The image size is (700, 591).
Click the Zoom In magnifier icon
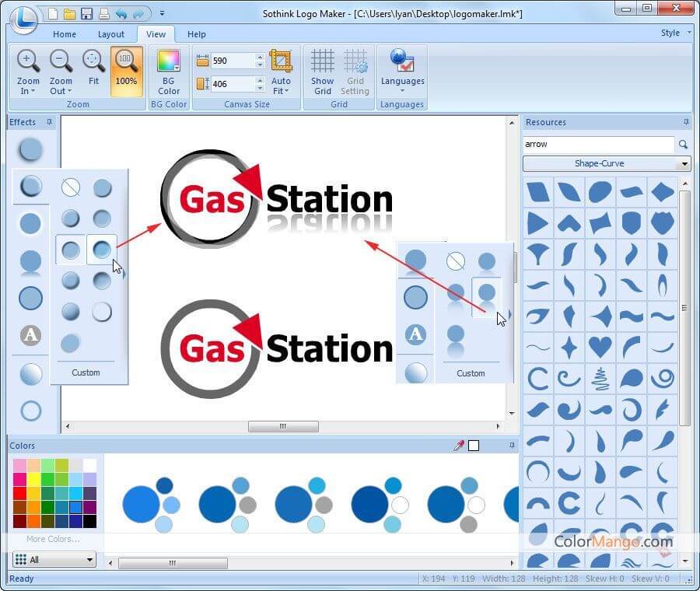coord(28,61)
